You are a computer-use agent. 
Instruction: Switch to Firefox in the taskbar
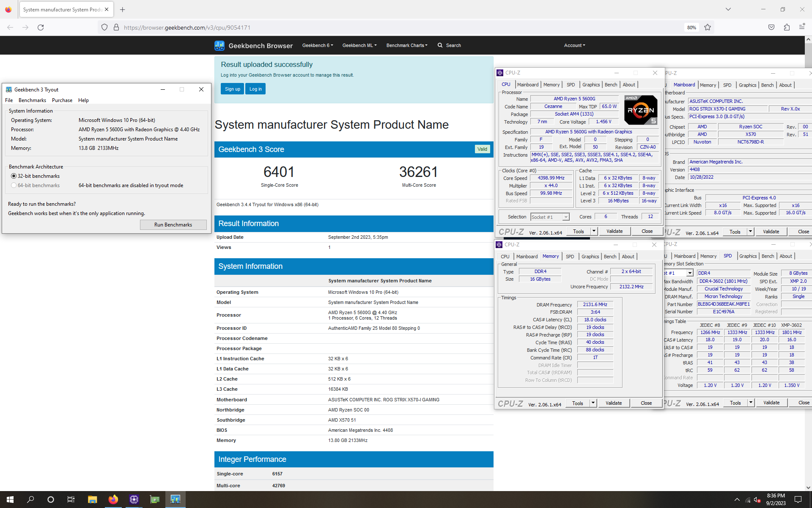[x=113, y=500]
